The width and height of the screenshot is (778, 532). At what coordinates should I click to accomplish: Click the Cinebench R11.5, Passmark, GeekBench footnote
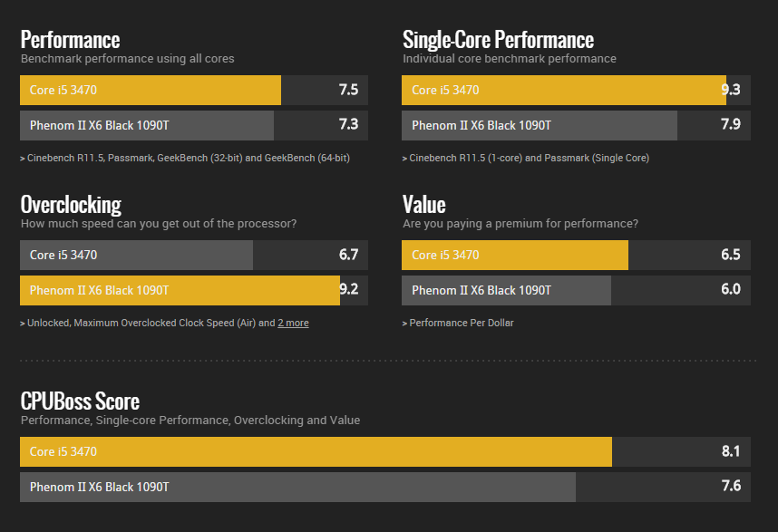(x=185, y=159)
